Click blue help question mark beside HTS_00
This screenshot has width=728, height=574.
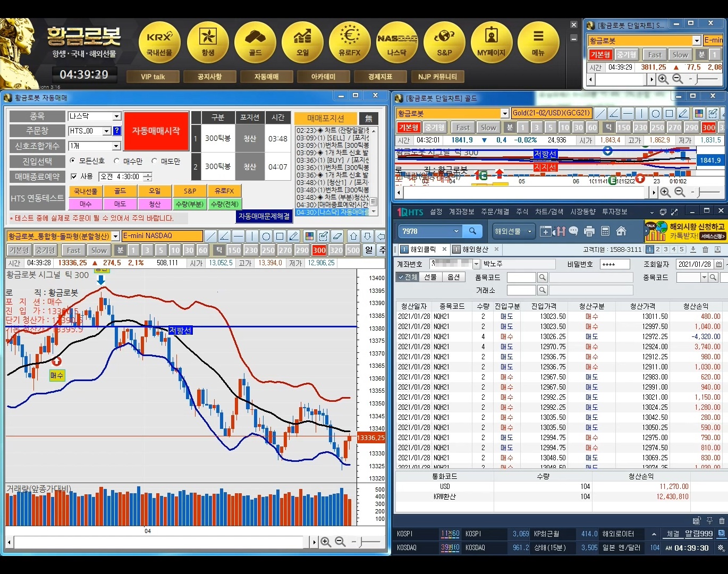coord(117,131)
